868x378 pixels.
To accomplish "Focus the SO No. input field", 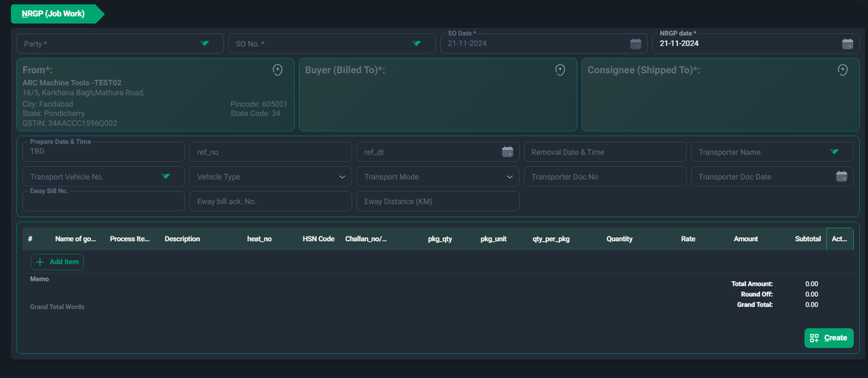I will (x=332, y=43).
